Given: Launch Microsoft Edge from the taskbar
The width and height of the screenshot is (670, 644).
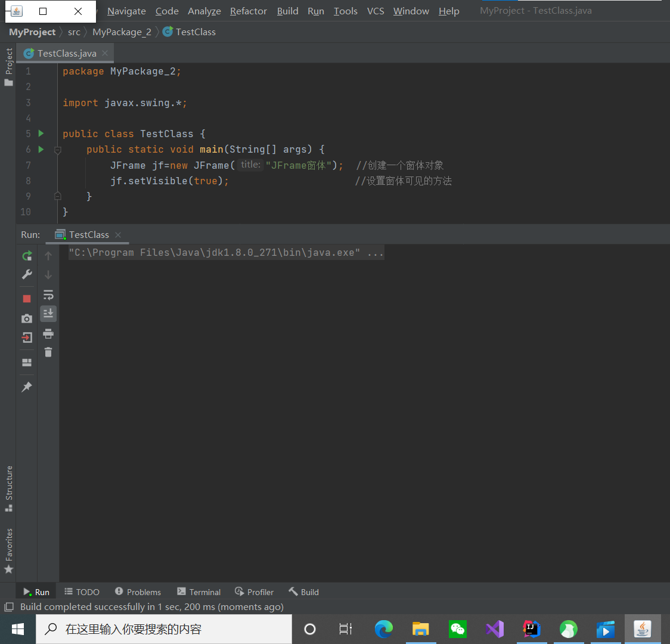Looking at the screenshot, I should [x=384, y=629].
